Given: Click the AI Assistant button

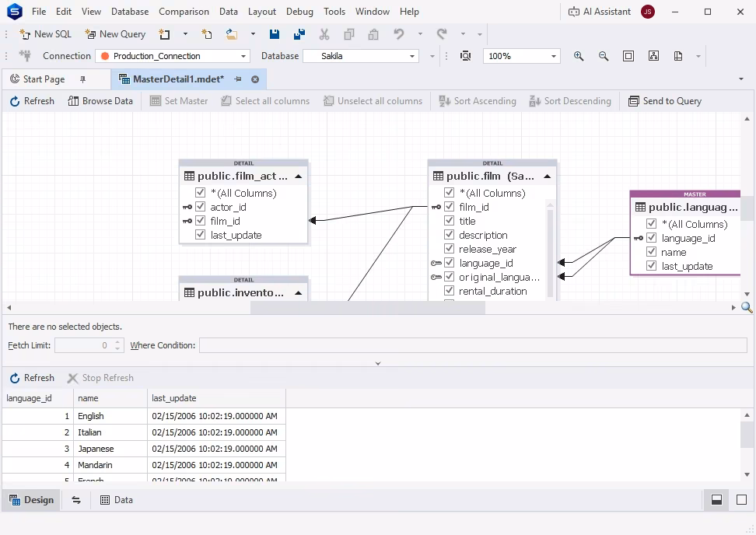Looking at the screenshot, I should pyautogui.click(x=600, y=12).
